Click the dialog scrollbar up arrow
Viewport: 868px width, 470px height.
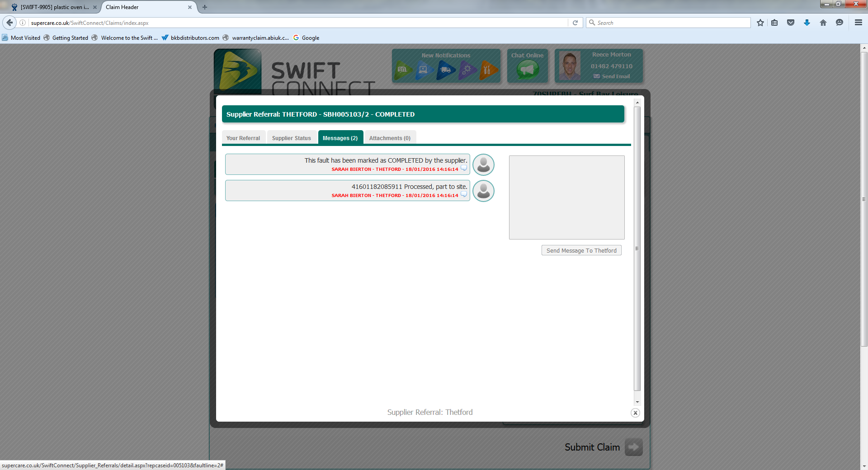[x=637, y=103]
